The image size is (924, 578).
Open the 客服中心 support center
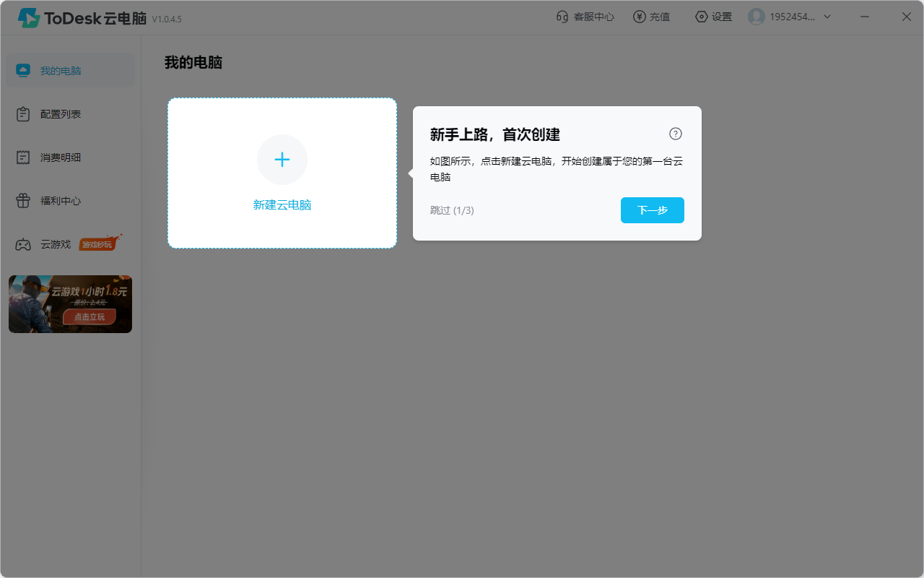click(585, 16)
